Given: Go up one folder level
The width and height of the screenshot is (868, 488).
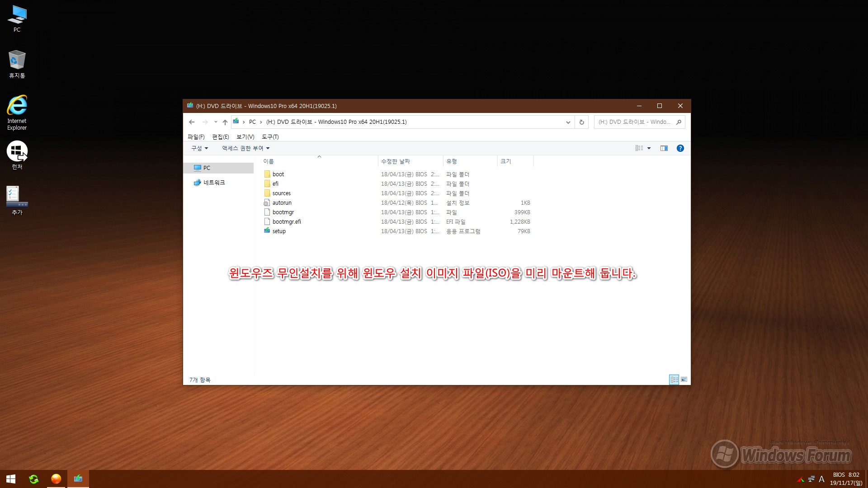Looking at the screenshot, I should pos(225,122).
